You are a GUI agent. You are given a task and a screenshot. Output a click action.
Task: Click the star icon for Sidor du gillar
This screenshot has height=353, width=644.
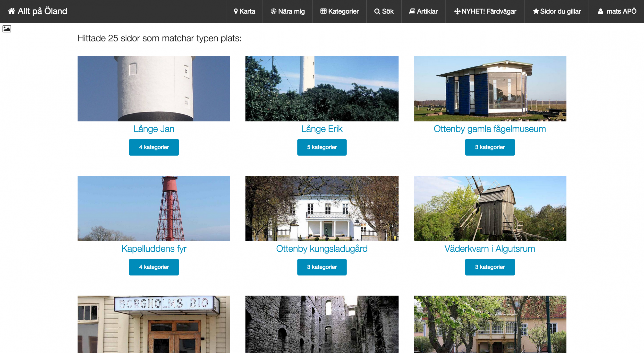coord(536,11)
